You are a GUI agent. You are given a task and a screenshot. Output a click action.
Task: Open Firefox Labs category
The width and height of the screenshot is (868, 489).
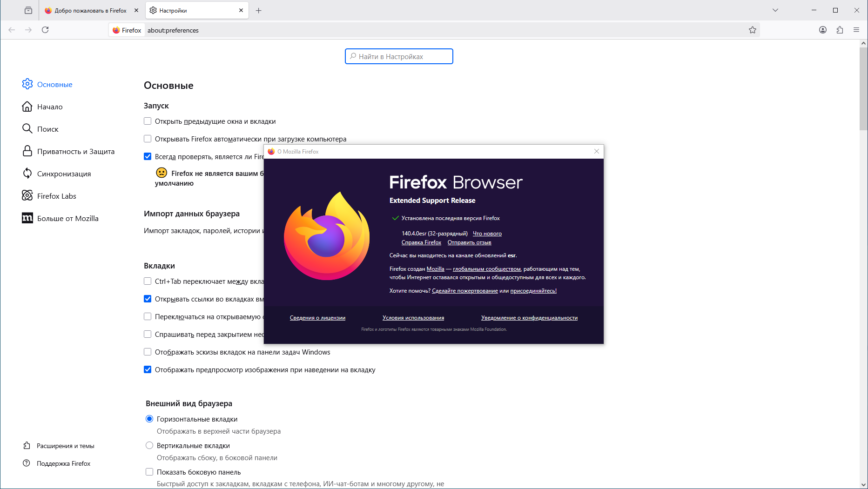pos(49,196)
